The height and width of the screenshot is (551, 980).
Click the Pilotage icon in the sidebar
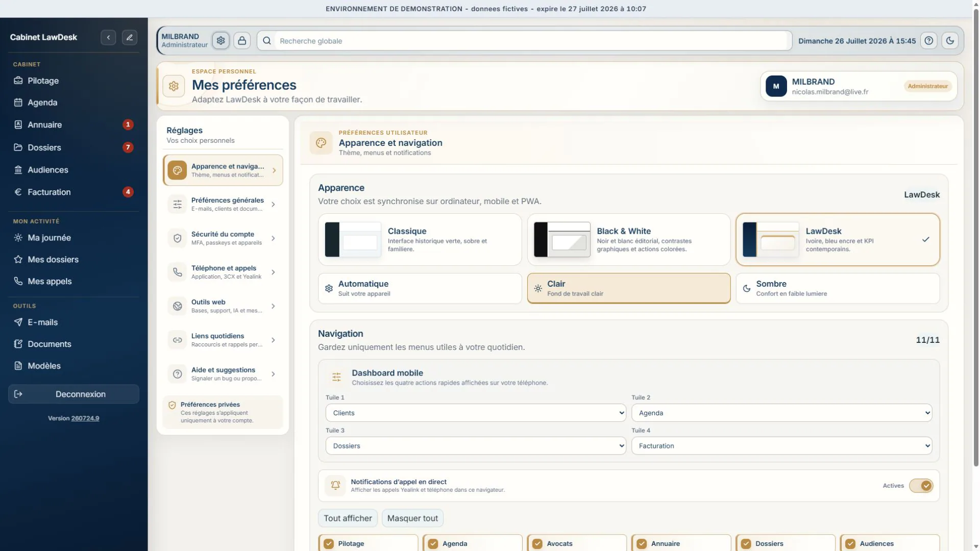[18, 81]
